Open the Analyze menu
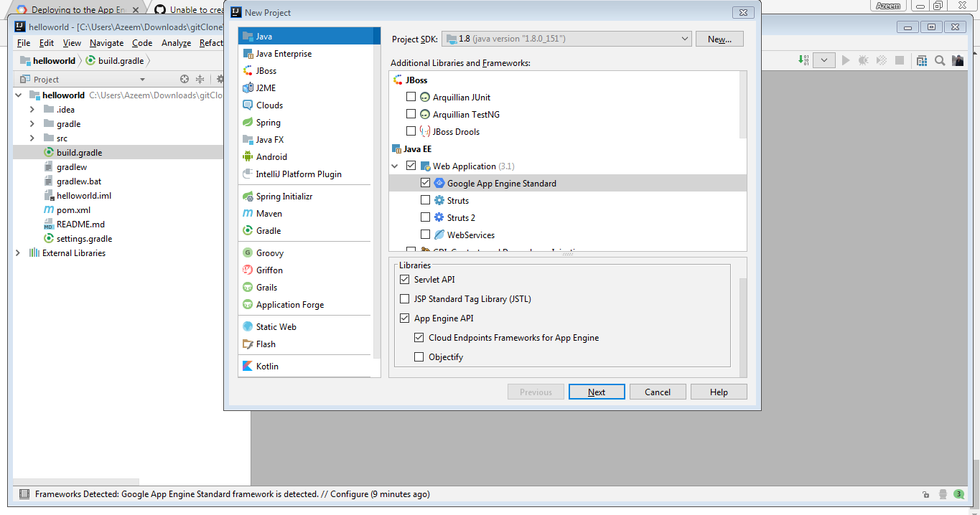Image resolution: width=980 pixels, height=515 pixels. (x=176, y=43)
